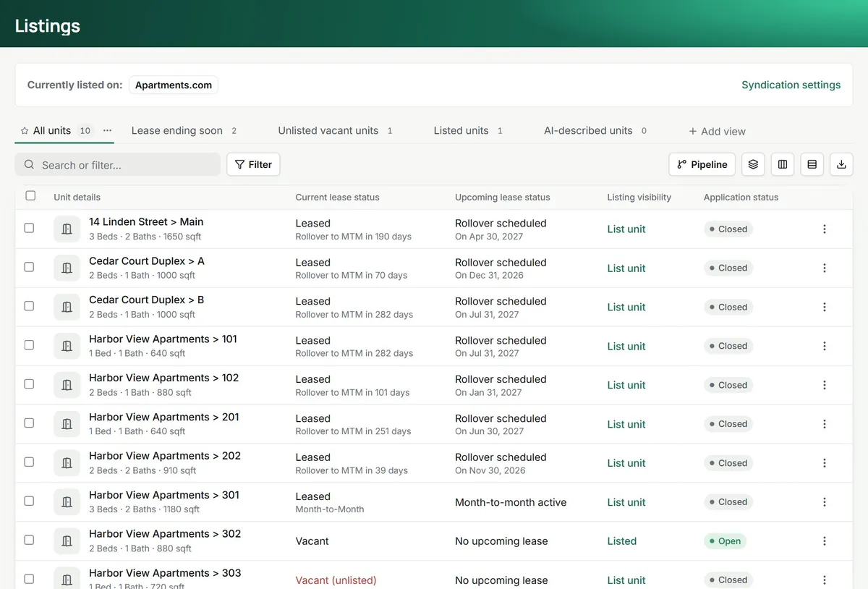This screenshot has height=589, width=868.
Task: Toggle the select-all checkbox in the table header
Action: point(30,195)
